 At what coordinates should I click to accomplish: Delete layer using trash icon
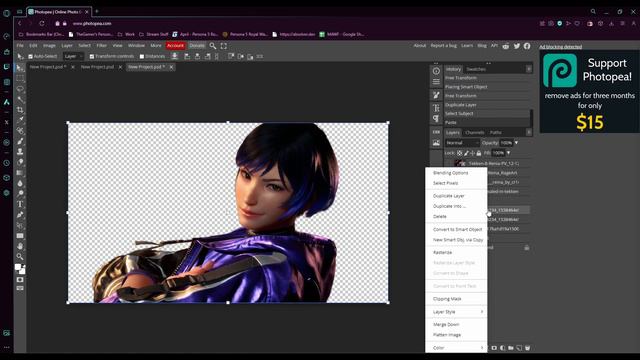[527, 348]
